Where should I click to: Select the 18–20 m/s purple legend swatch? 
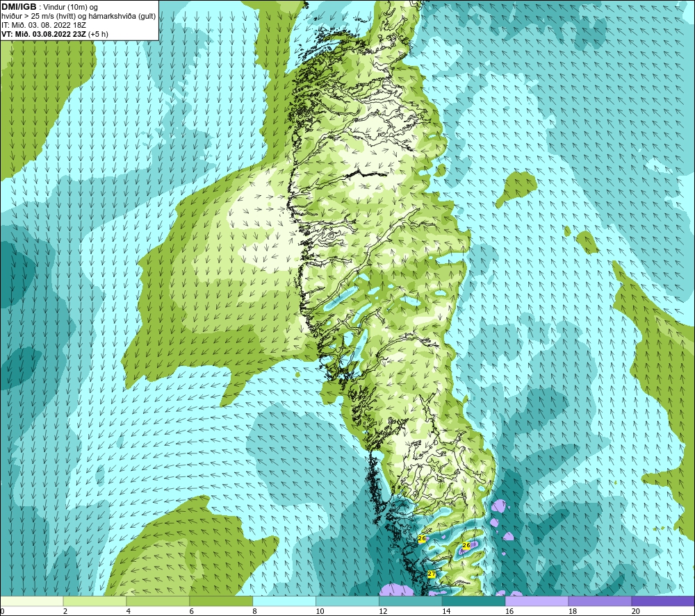click(600, 601)
